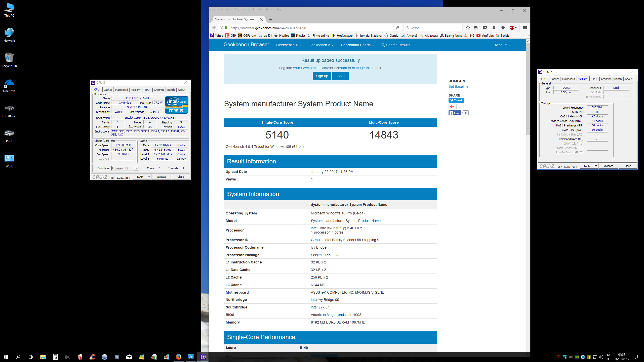Launch CCleaner from the taskbar
Viewport: 644px width, 362px height.
[x=92, y=357]
